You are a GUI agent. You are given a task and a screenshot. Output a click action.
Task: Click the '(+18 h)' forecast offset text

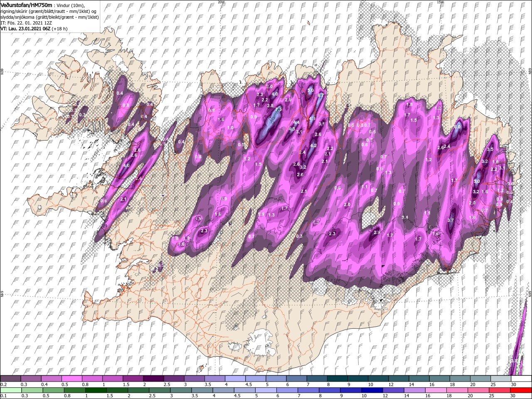pos(60,29)
